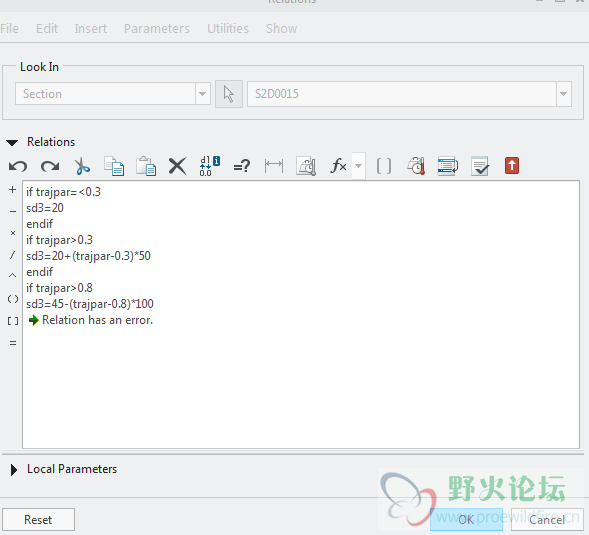The image size is (589, 535).
Task: Click the Copy icon in toolbar
Action: pyautogui.click(x=114, y=166)
